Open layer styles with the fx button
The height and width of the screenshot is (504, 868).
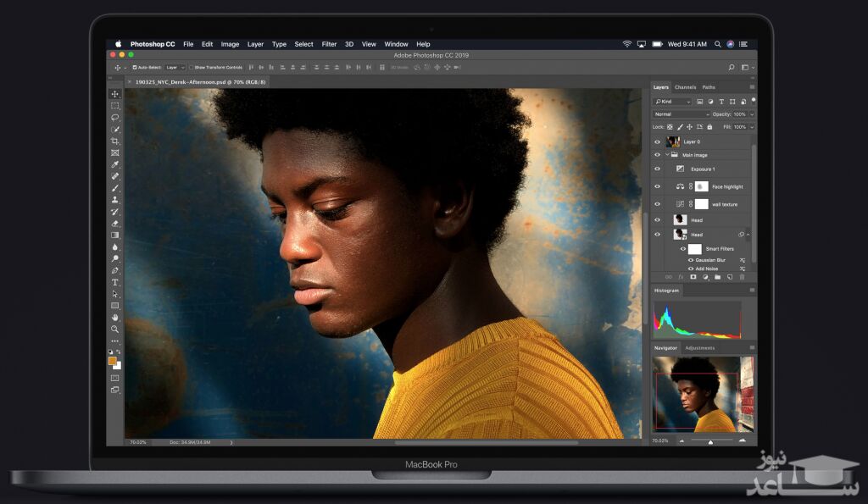(679, 277)
